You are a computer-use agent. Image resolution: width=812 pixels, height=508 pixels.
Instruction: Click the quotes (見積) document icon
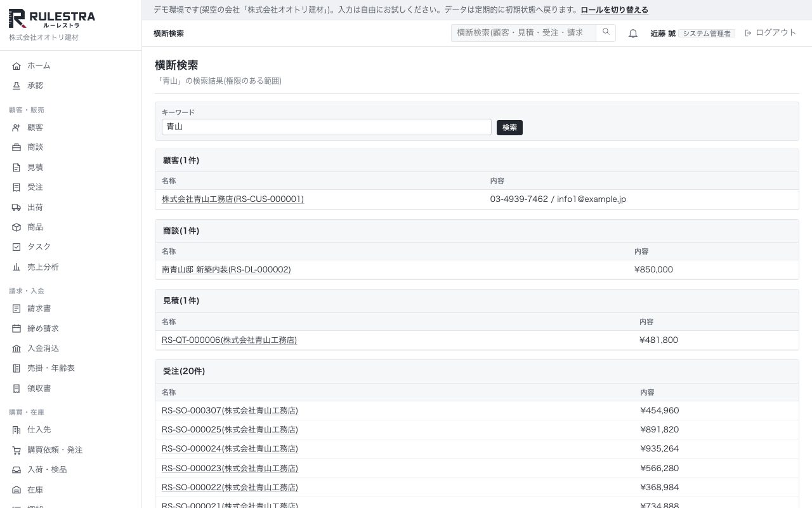click(16, 168)
